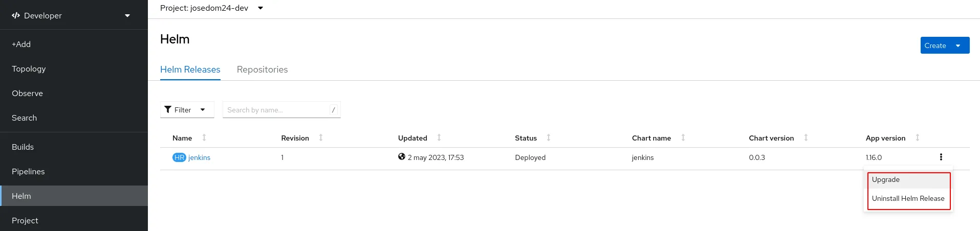Switch to the Repositories tab
This screenshot has height=231, width=980.
[x=262, y=70]
